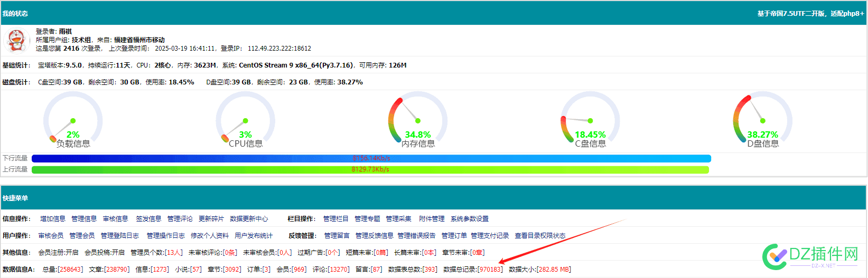Viewport: 868px width, 278px height.
Task: Click the 会员注册:开启 status text
Action: point(58,253)
